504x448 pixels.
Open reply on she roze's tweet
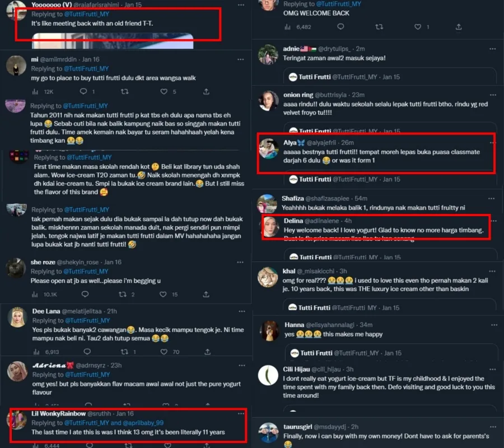pos(85,294)
